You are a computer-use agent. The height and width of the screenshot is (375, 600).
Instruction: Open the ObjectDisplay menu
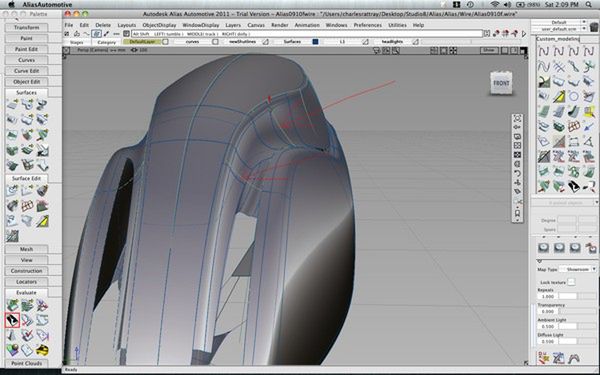point(159,25)
